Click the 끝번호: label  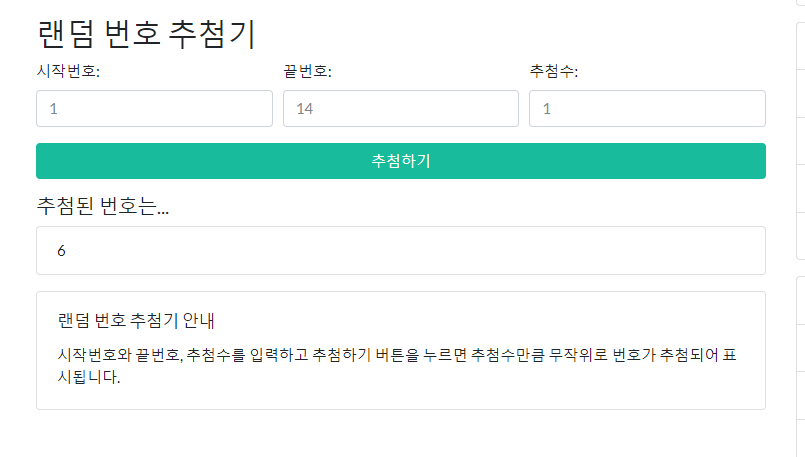tap(307, 72)
